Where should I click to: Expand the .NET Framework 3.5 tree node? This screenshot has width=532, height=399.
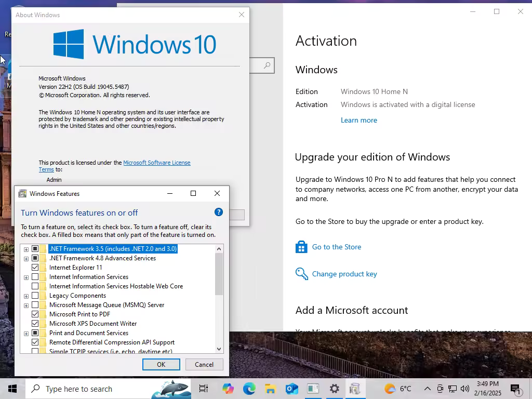click(26, 249)
